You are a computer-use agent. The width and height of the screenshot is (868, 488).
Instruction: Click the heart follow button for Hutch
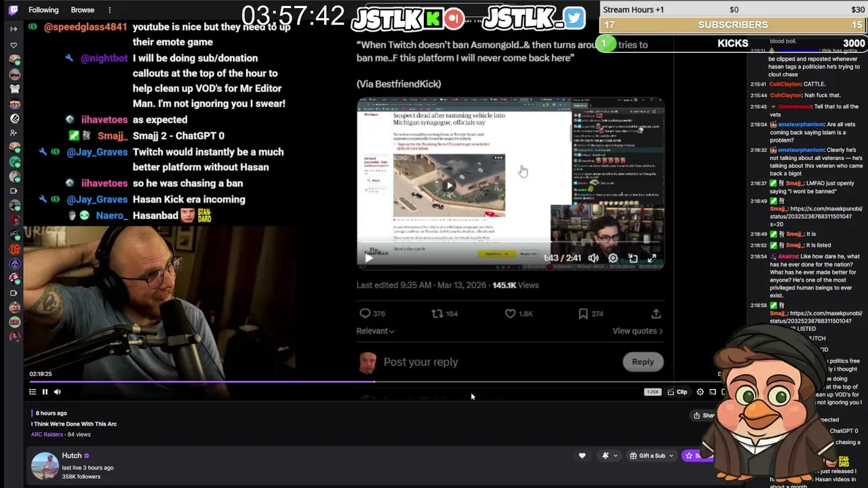(x=582, y=455)
